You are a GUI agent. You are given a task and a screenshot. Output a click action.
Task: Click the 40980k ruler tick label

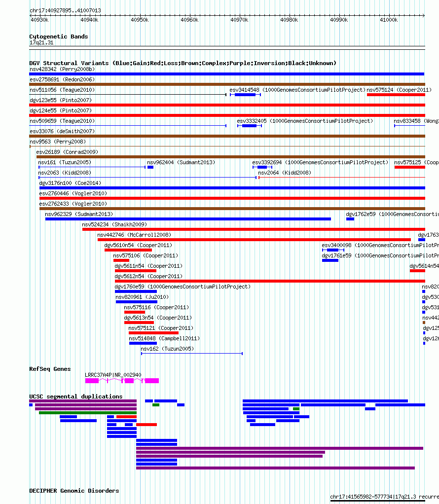click(x=289, y=20)
